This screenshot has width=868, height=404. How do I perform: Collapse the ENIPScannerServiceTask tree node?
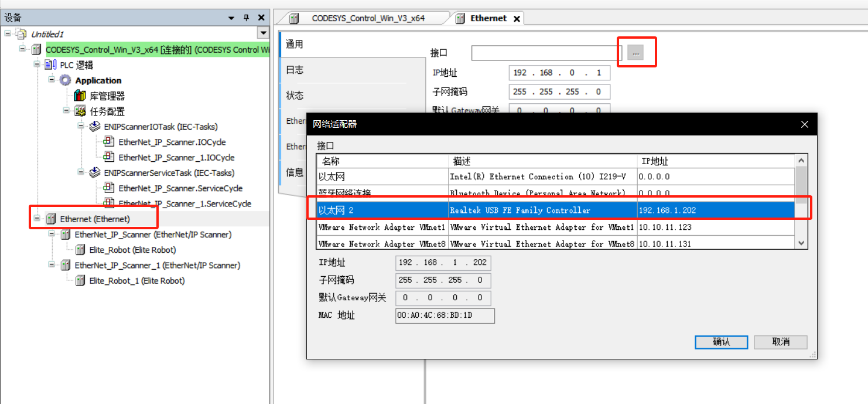(81, 173)
